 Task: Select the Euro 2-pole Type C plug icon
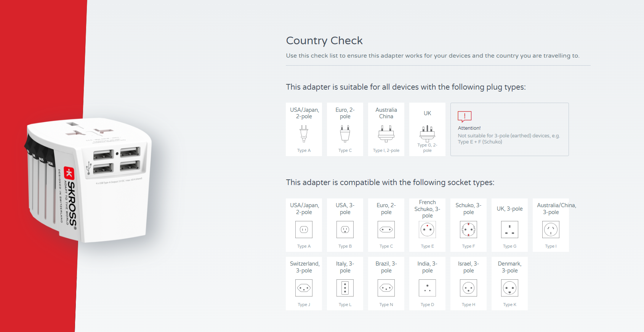345,134
